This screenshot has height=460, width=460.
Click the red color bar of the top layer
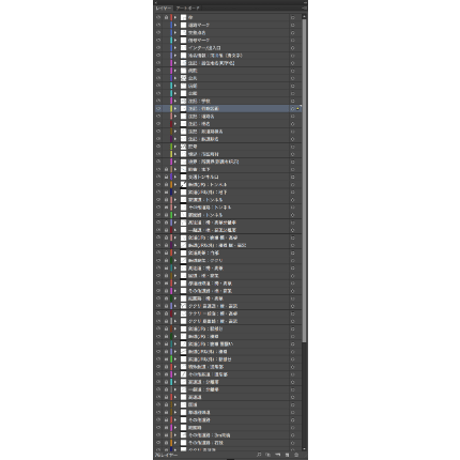[171, 17]
